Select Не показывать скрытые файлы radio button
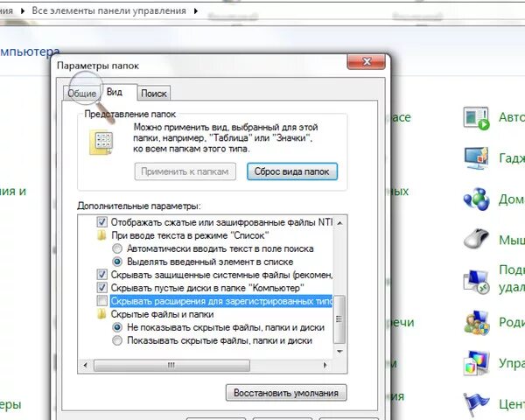525x420 pixels. [x=117, y=327]
